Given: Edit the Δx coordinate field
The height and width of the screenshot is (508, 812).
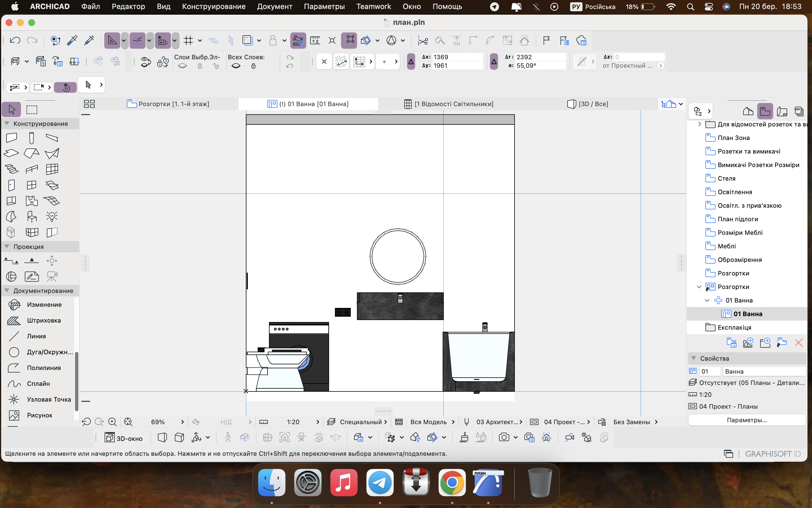Looking at the screenshot, I should 457,57.
